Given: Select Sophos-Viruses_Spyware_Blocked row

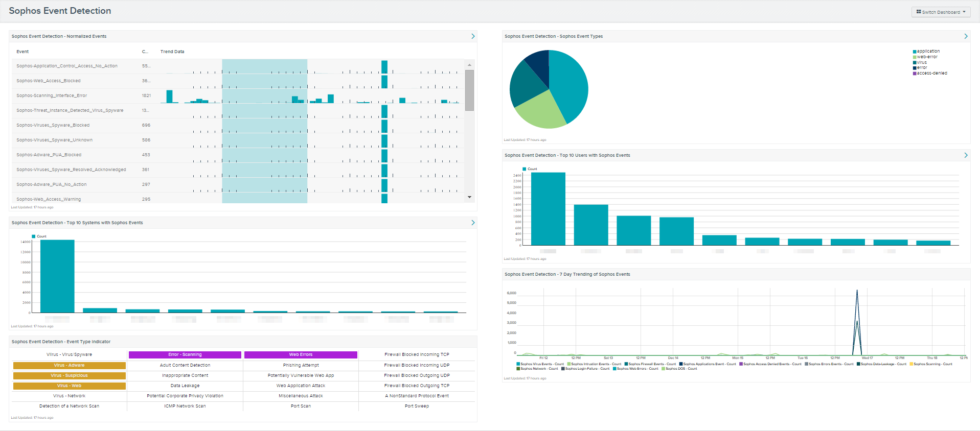Looking at the screenshot, I should coord(238,125).
